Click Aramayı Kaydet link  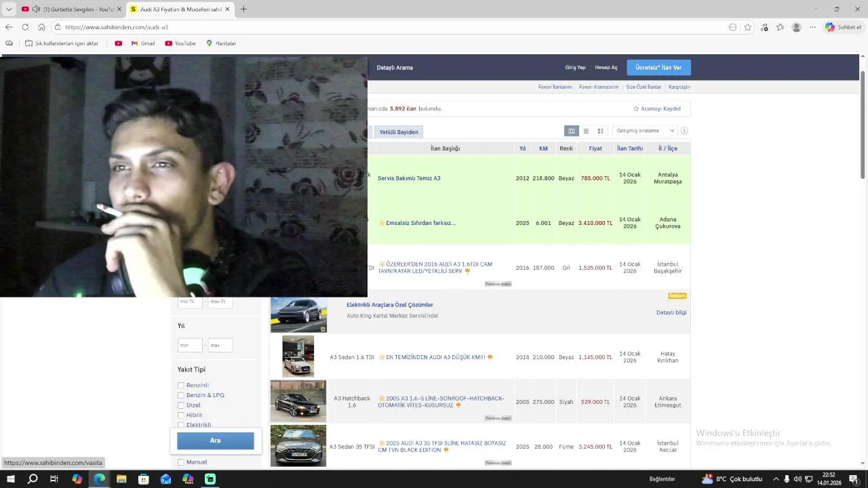click(657, 108)
